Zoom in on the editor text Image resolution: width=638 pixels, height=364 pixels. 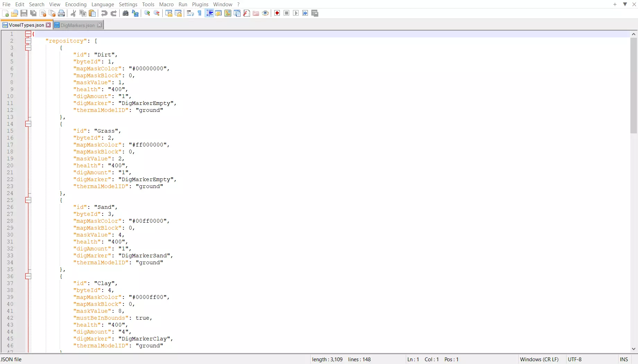pyautogui.click(x=147, y=13)
